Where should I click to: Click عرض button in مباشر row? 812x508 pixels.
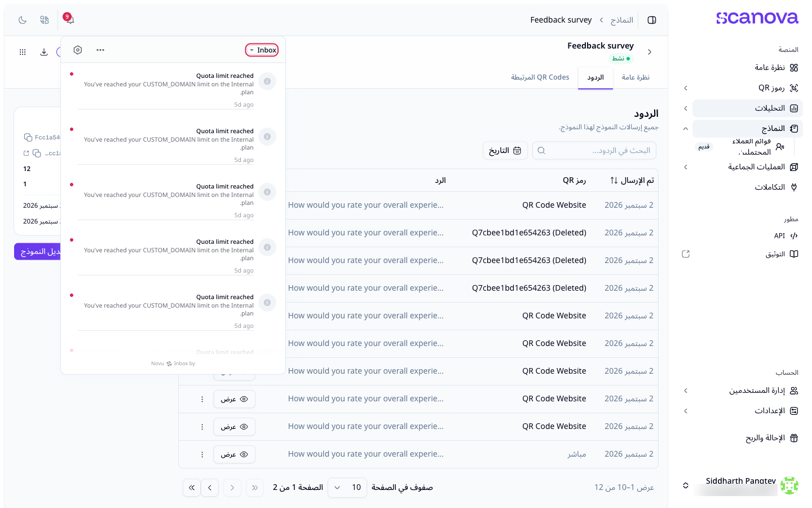235,454
